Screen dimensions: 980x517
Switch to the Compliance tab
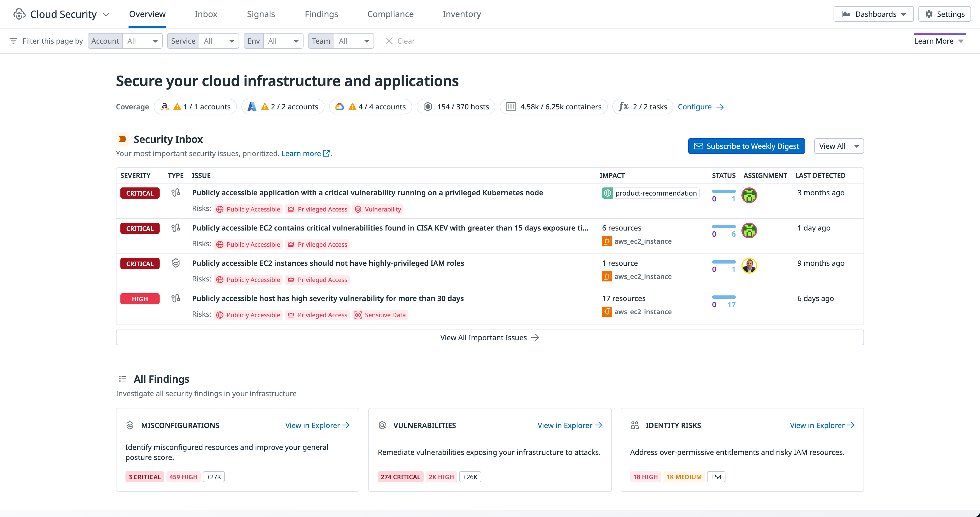(x=390, y=14)
